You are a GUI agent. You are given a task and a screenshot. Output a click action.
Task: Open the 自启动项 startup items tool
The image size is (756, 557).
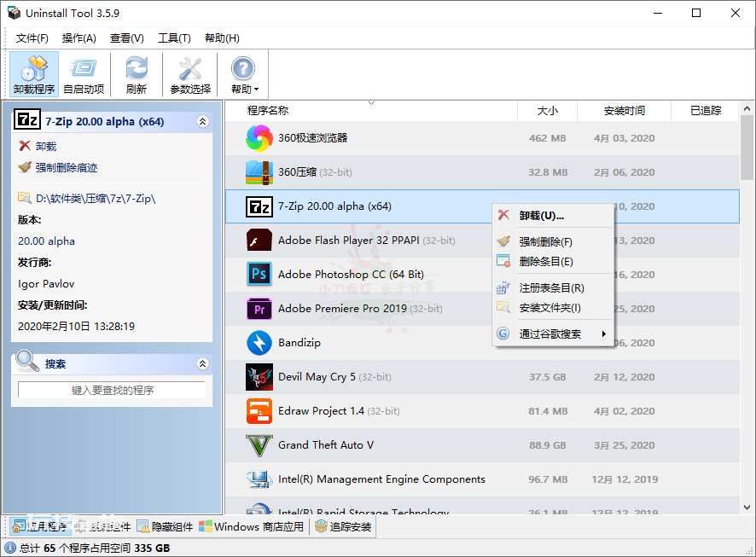tap(84, 74)
